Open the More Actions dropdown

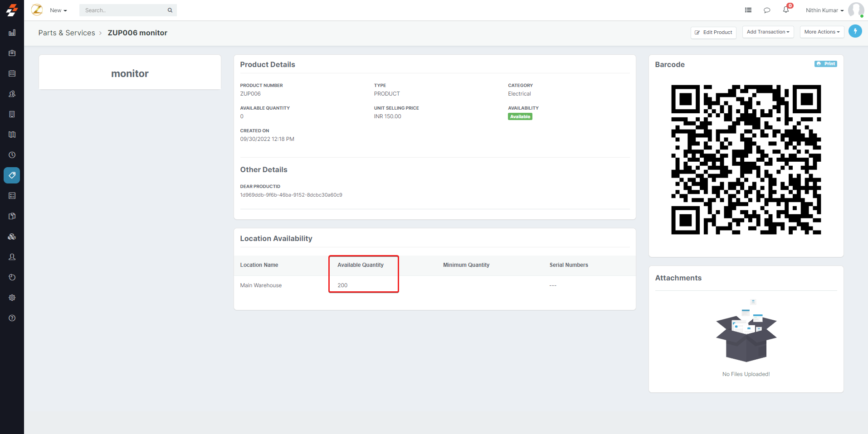[821, 32]
